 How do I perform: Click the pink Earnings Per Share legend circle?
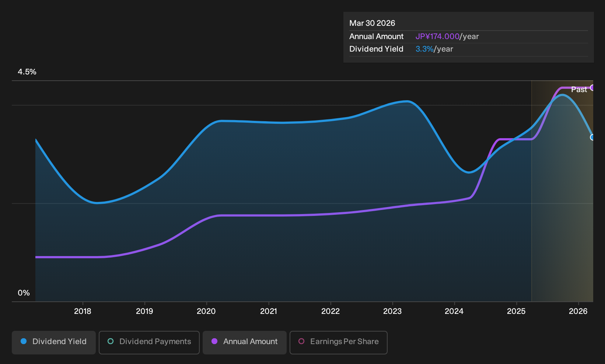coord(301,341)
